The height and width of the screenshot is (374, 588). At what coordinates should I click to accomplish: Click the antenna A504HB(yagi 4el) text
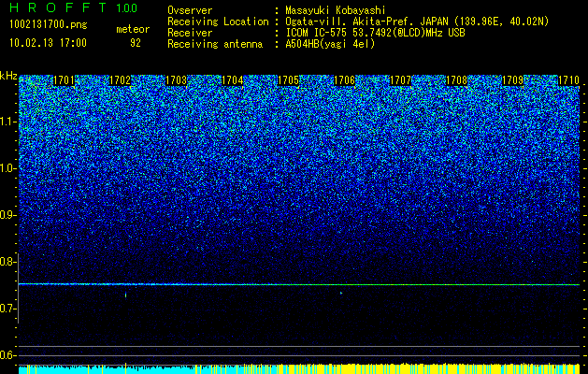(x=330, y=44)
